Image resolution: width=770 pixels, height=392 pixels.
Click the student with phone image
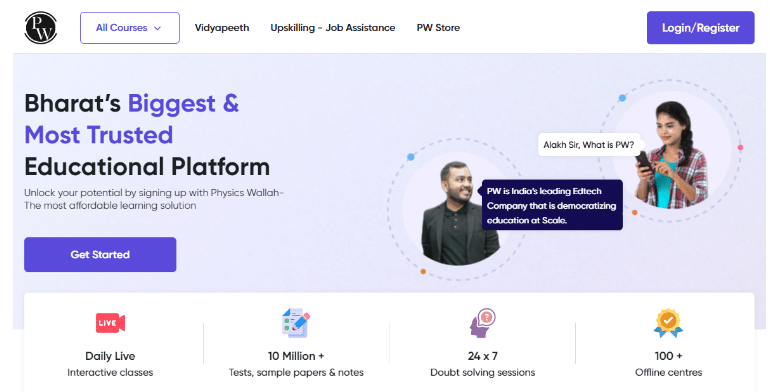point(673,155)
